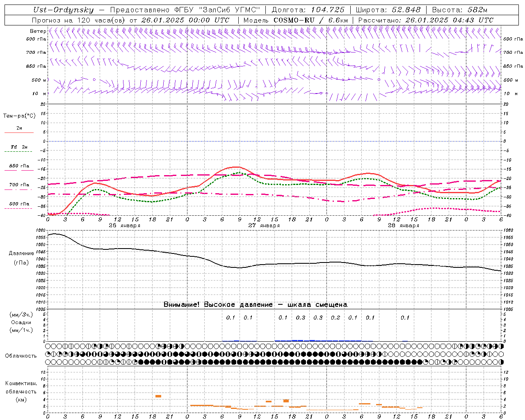Click the elevation text "Высота: 582м"
The height and width of the screenshot is (420, 525).
click(x=460, y=10)
